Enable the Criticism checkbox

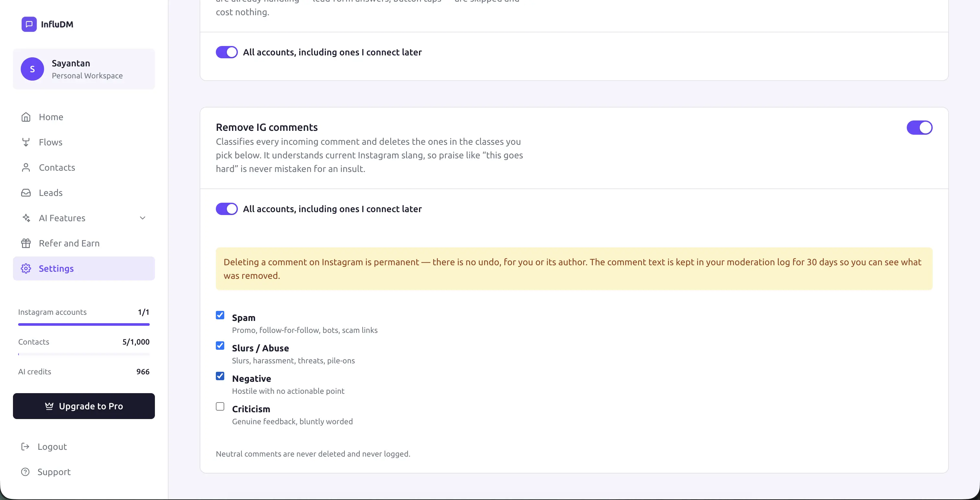pos(220,406)
